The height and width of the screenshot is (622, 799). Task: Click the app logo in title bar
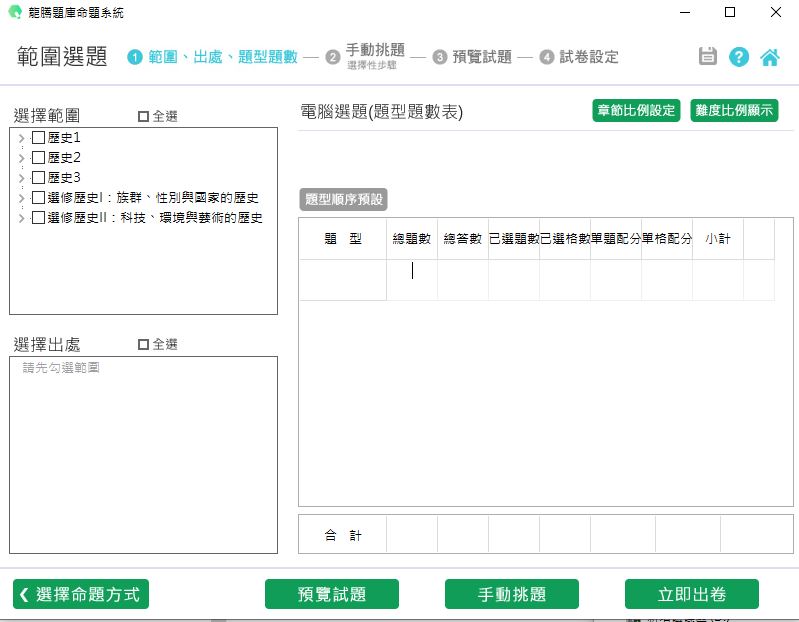(14, 12)
